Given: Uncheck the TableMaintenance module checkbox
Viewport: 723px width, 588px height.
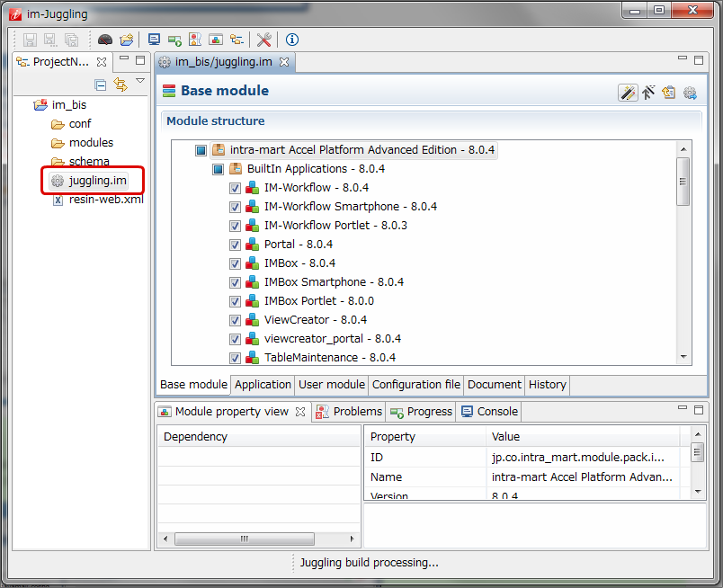Looking at the screenshot, I should coord(235,358).
